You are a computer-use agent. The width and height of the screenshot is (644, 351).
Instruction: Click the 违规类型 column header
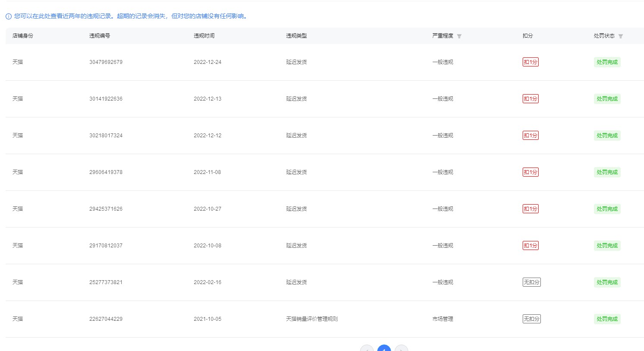click(297, 36)
